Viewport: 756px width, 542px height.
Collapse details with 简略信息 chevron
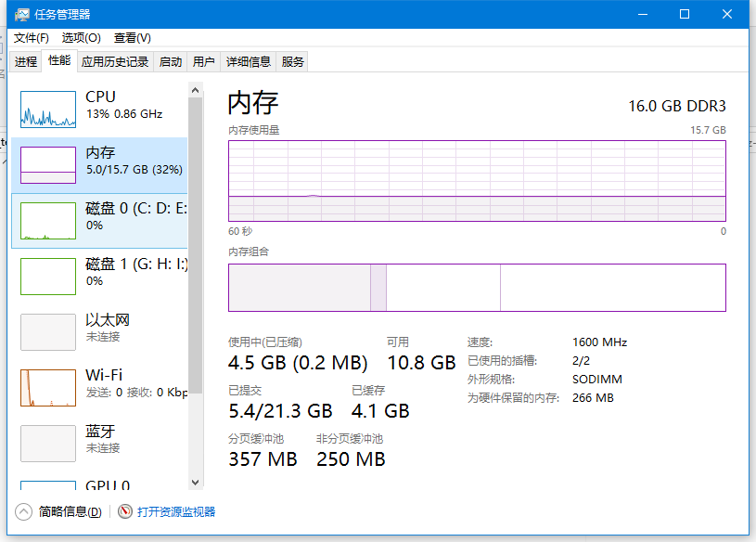coord(24,511)
